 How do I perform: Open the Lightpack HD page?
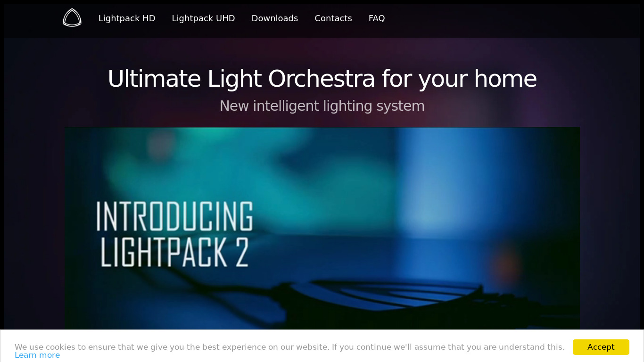pyautogui.click(x=127, y=18)
